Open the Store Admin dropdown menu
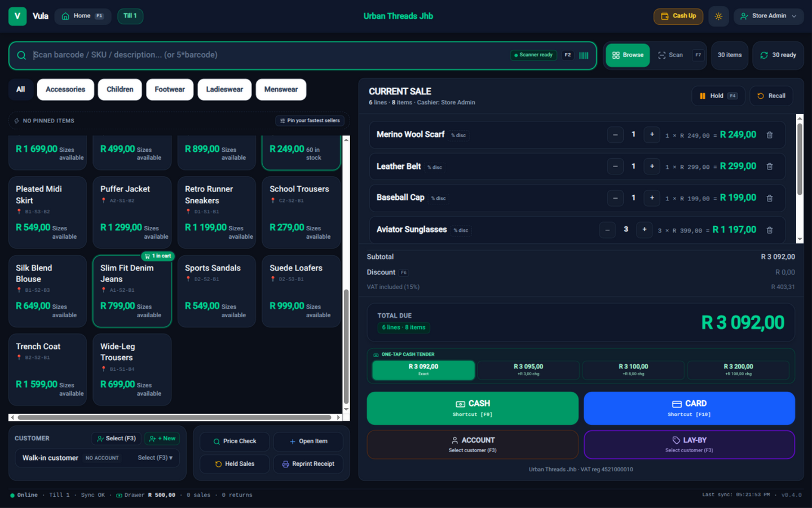 (x=769, y=16)
